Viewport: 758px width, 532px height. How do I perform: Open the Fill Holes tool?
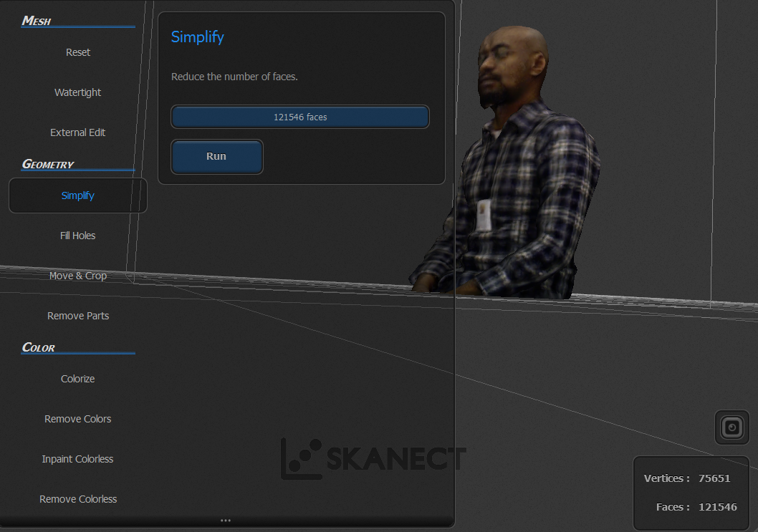(78, 236)
